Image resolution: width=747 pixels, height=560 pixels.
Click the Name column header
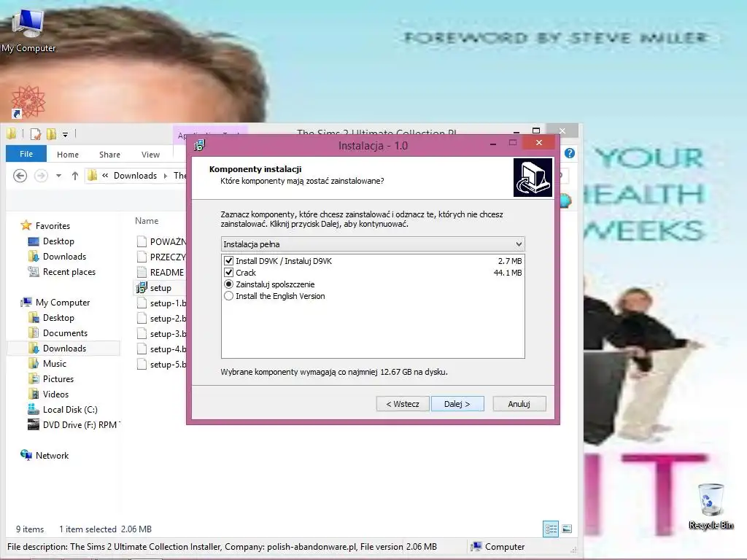[147, 220]
